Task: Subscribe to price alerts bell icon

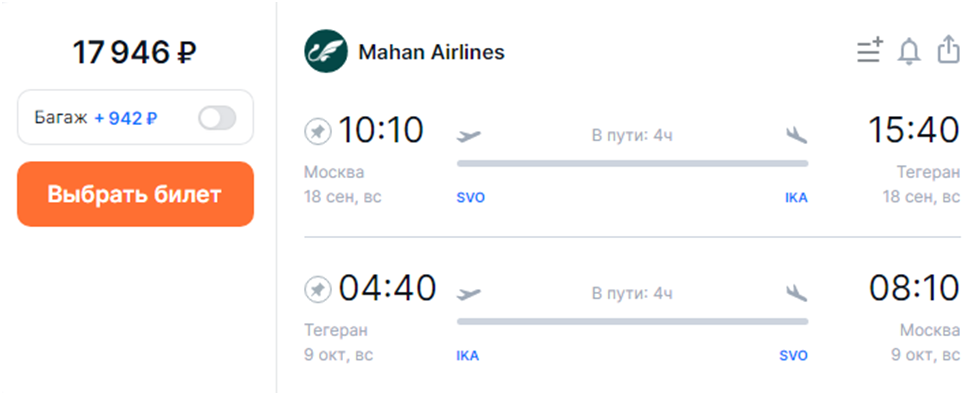Action: [909, 51]
